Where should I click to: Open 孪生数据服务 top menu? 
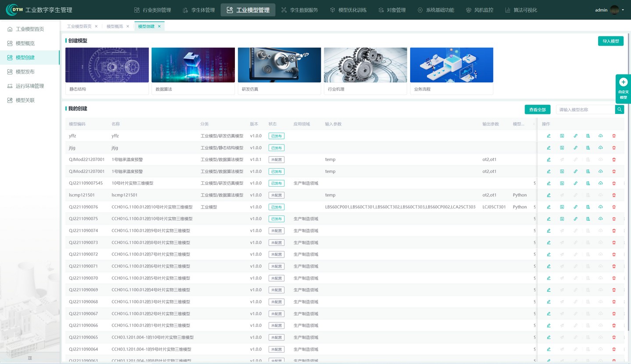[x=300, y=10]
